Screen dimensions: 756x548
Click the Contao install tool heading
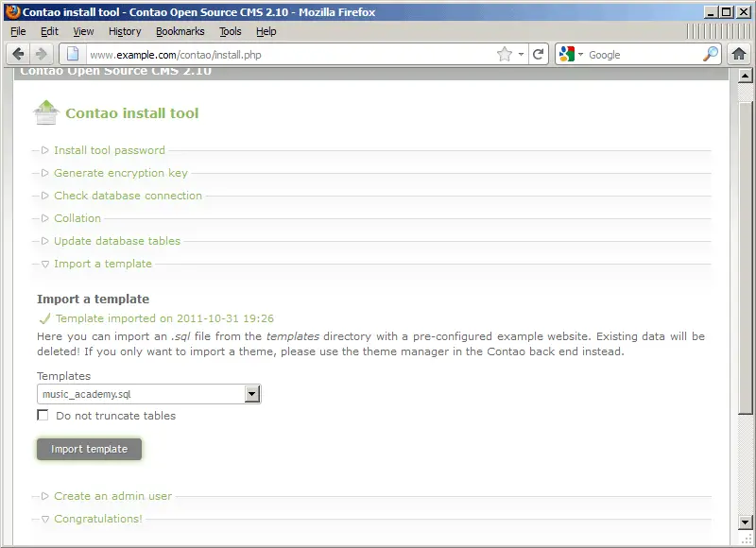point(132,113)
